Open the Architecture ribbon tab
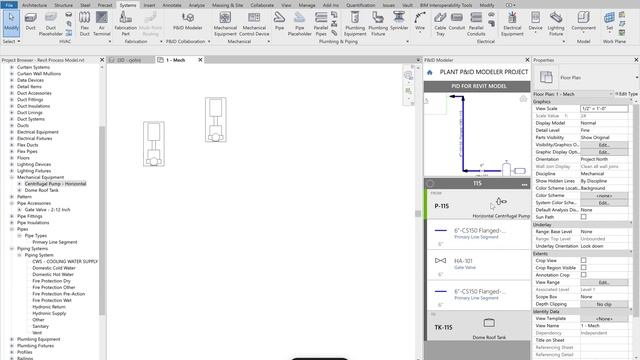The height and width of the screenshot is (360, 640). (x=34, y=5)
